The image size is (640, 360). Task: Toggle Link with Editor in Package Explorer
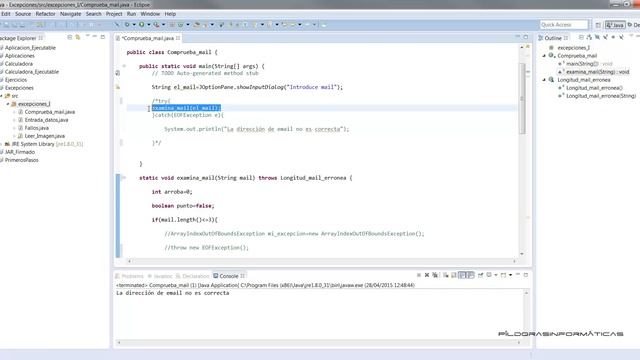click(78, 37)
